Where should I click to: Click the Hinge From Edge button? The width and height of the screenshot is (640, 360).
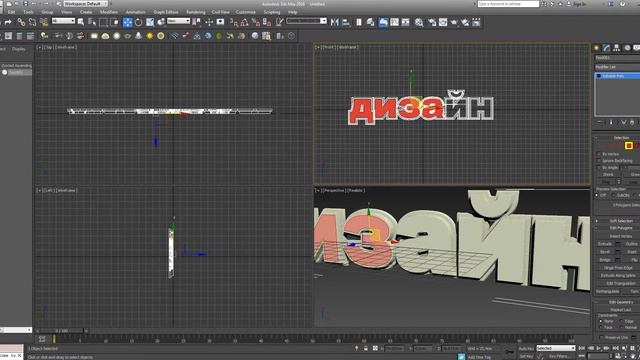tap(617, 268)
